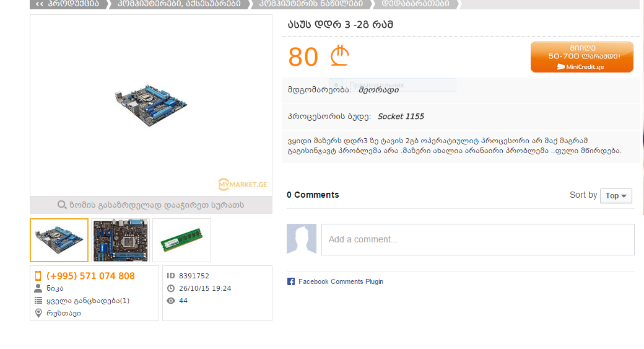644x349 pixels.
Task: Click the person icon next to ნიკა
Action: [38, 288]
